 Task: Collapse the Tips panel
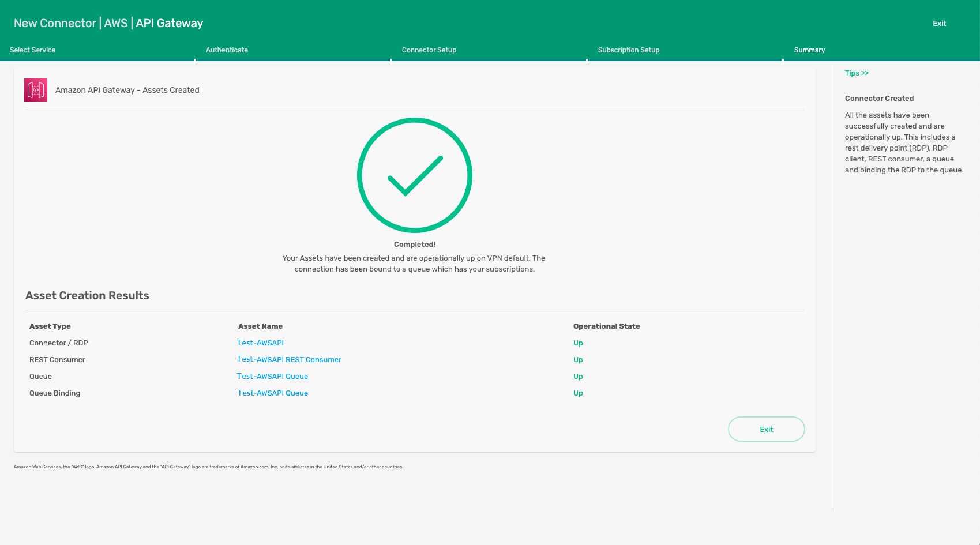pyautogui.click(x=856, y=73)
